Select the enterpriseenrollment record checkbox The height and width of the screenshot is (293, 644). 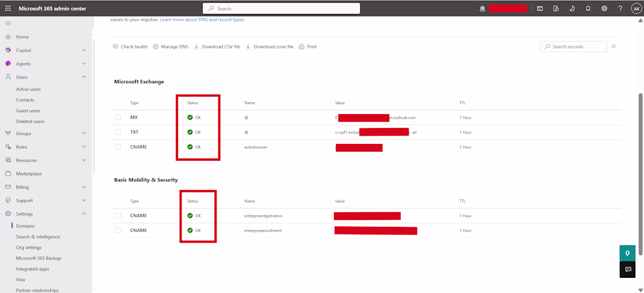pyautogui.click(x=118, y=230)
